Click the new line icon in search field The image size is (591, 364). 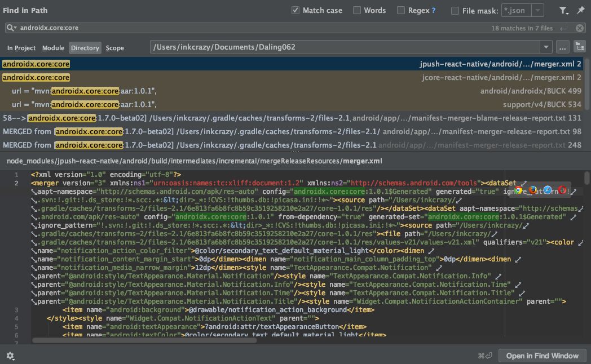[564, 28]
